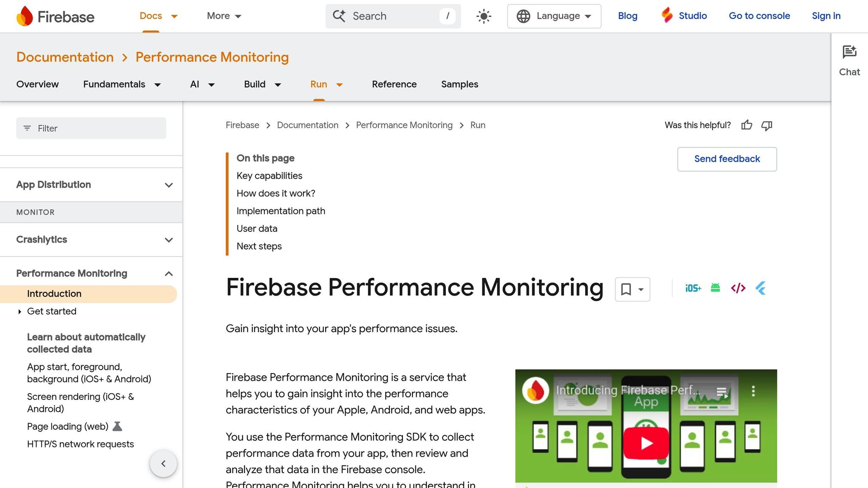
Task: Select the Web platform icon
Action: (738, 288)
